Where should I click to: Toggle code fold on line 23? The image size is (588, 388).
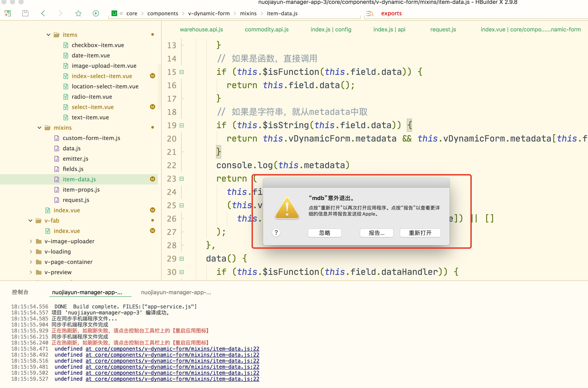coord(182,179)
